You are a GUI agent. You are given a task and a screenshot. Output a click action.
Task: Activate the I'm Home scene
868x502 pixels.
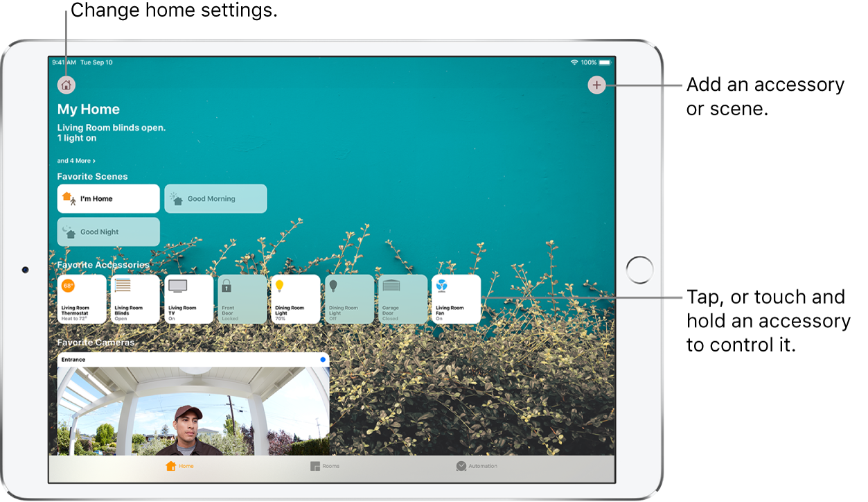pos(108,198)
